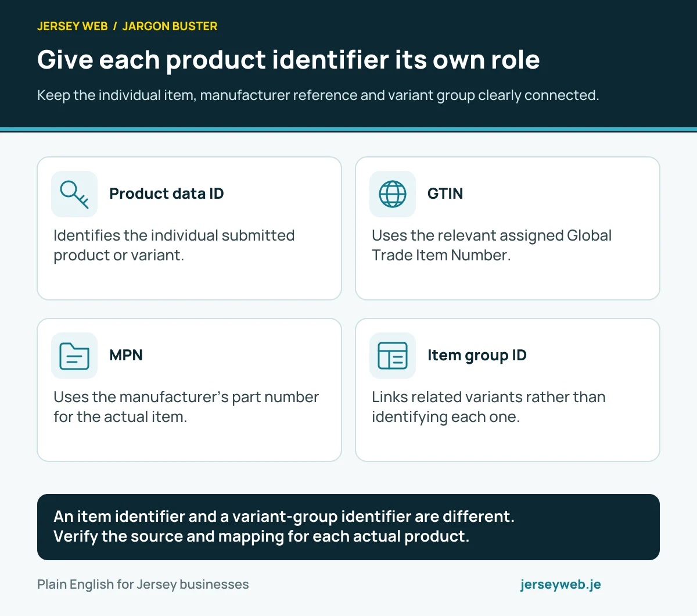Click footer text 'Plain English for Jersey businesses'
The height and width of the screenshot is (616, 697).
click(x=143, y=585)
